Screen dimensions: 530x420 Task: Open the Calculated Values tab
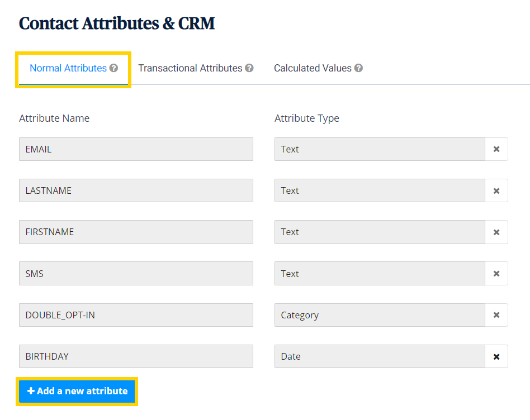click(313, 68)
